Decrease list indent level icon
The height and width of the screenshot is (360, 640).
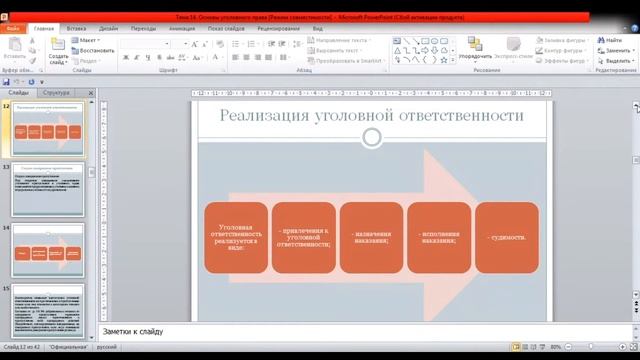pos(271,44)
